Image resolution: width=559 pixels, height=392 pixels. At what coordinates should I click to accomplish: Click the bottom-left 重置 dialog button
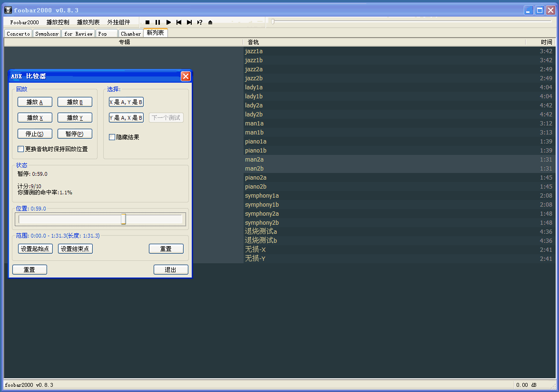29,270
